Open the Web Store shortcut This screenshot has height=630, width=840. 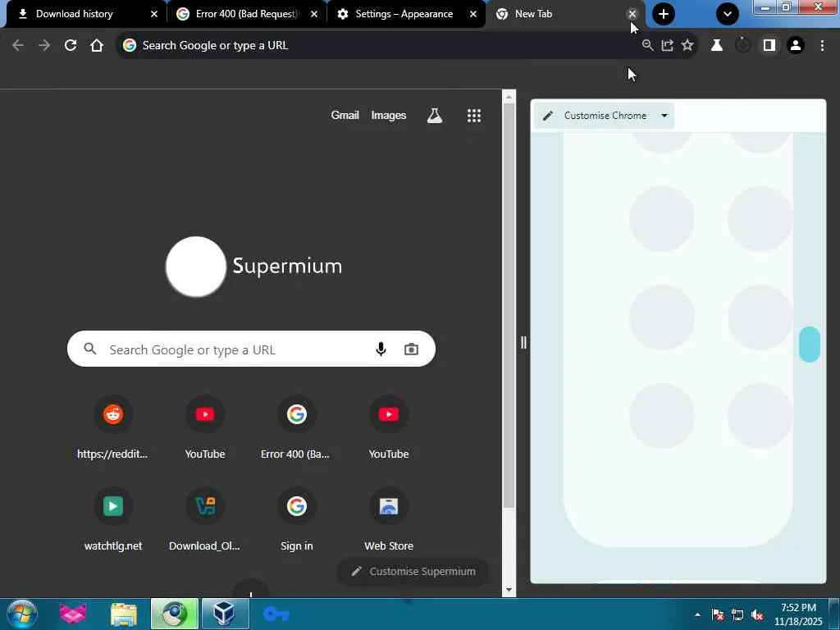pyautogui.click(x=388, y=519)
